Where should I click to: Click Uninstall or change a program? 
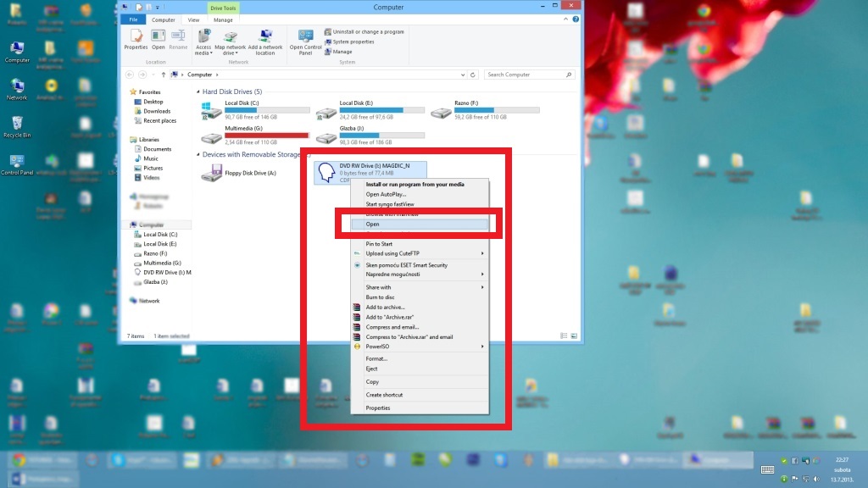[368, 31]
